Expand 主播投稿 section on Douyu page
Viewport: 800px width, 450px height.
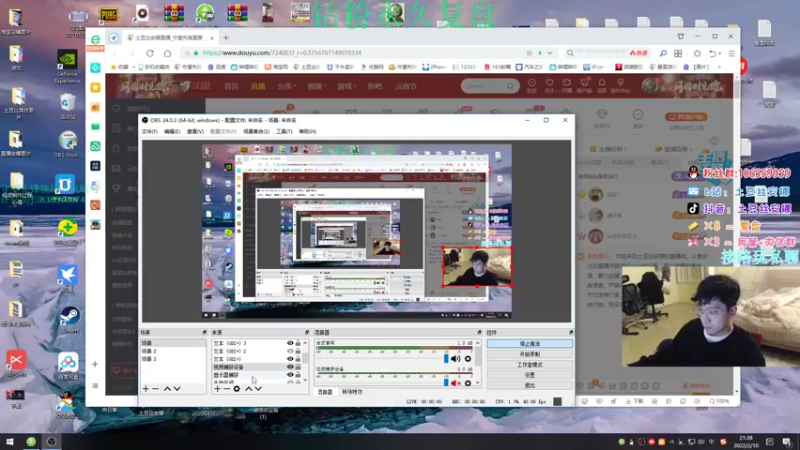609,149
